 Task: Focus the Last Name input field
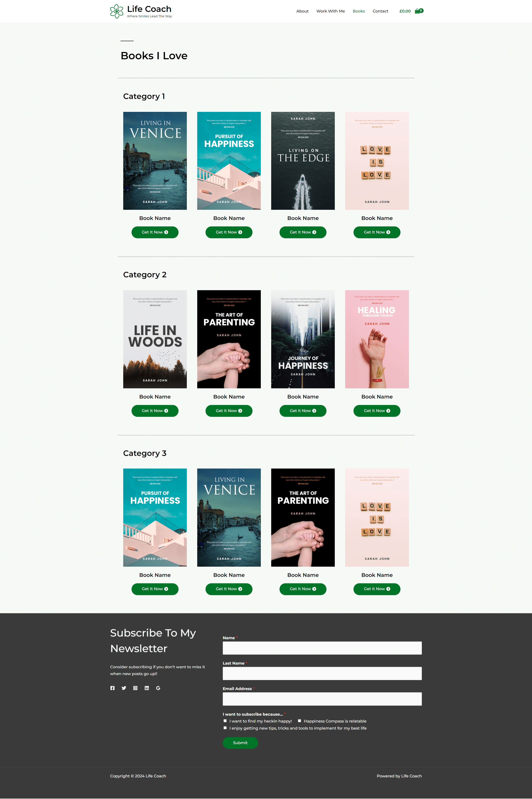tap(322, 673)
